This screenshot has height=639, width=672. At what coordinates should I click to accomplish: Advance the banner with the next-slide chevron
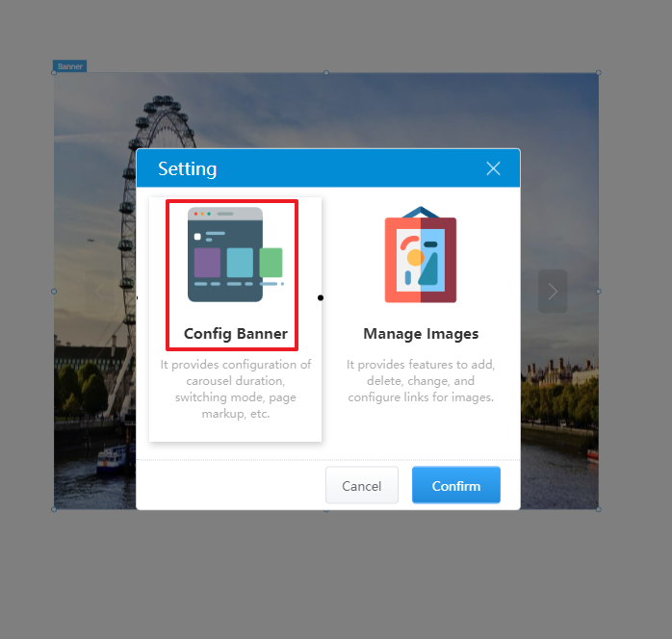pos(553,292)
